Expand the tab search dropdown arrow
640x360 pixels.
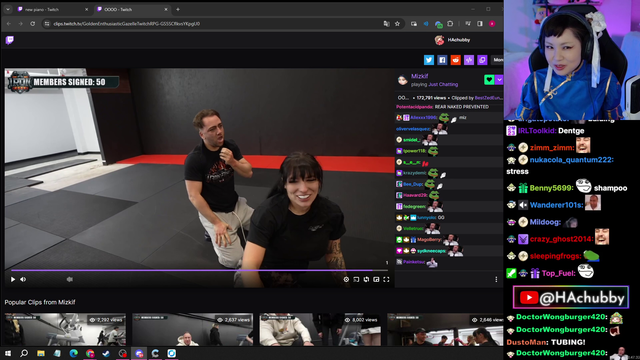point(8,9)
